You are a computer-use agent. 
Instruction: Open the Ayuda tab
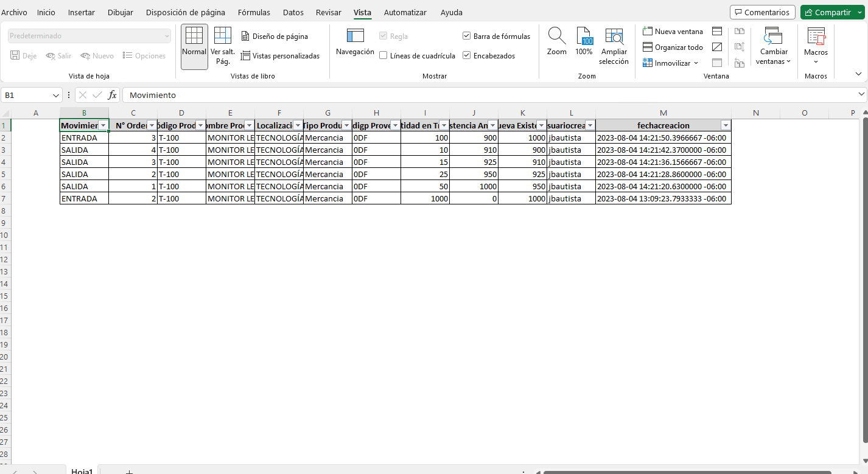pos(451,12)
